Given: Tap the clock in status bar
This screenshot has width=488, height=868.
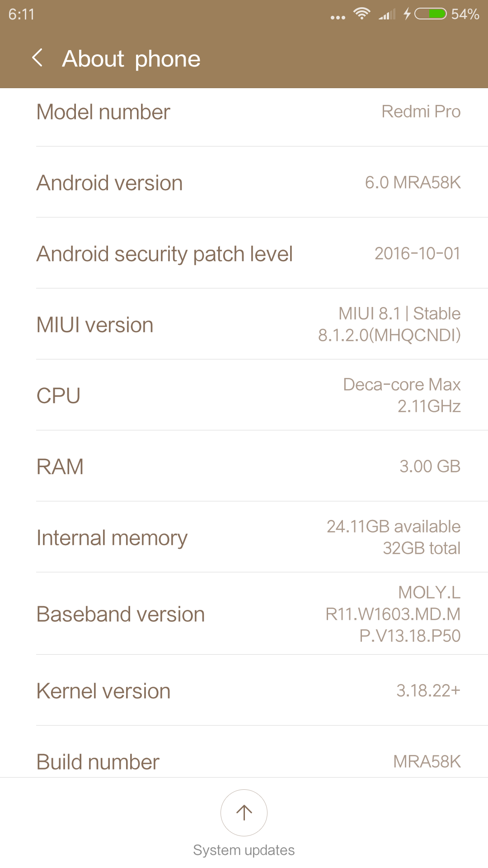Looking at the screenshot, I should click(21, 14).
